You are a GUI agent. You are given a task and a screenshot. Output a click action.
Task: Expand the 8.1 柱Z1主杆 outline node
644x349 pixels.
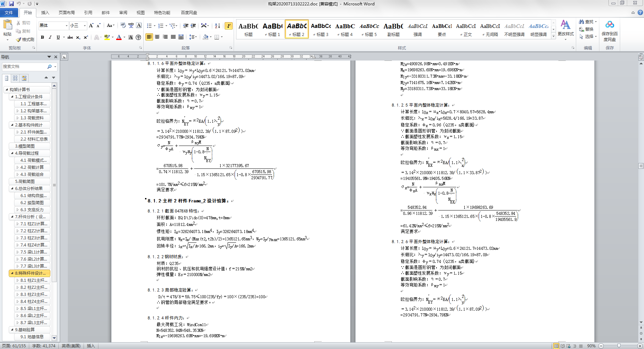click(17, 280)
